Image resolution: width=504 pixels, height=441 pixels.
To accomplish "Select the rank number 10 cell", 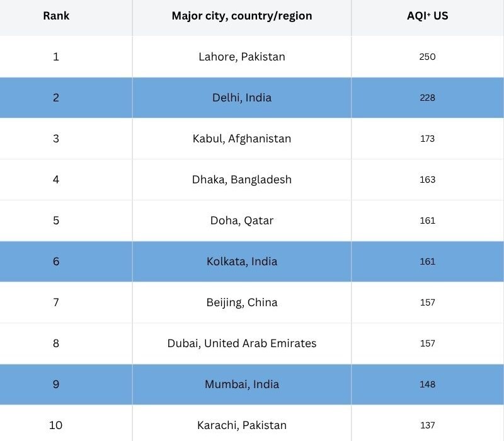I will [56, 425].
